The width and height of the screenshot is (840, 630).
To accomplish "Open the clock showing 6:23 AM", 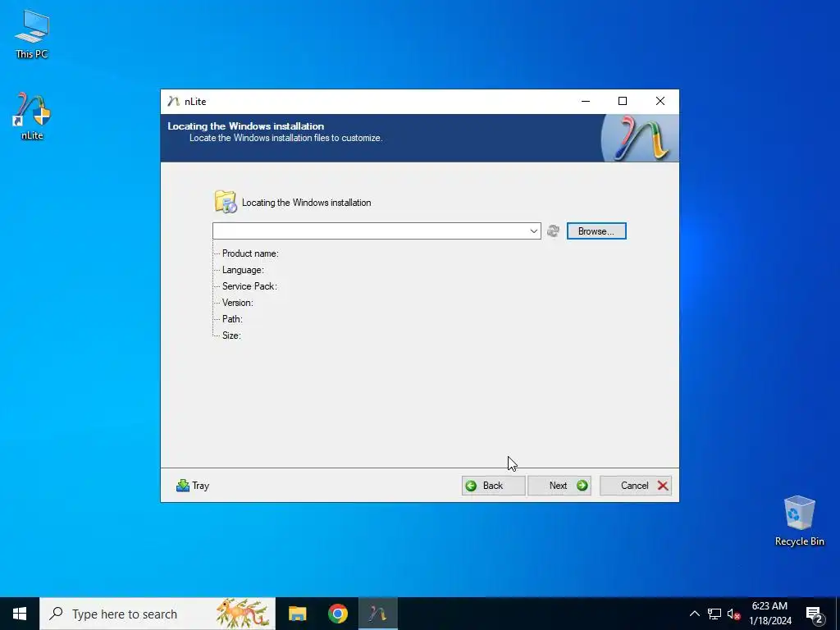I will tap(769, 614).
